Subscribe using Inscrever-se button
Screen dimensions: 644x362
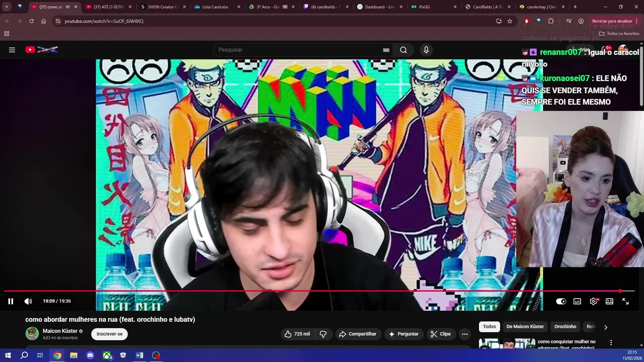[x=110, y=334]
